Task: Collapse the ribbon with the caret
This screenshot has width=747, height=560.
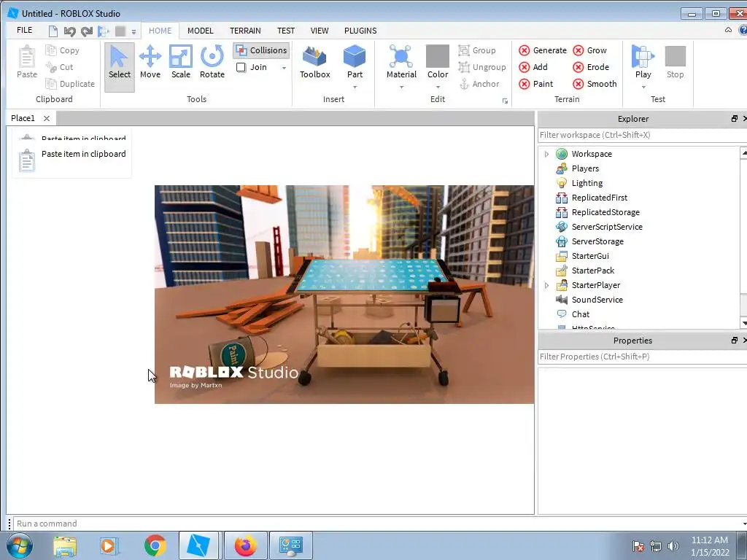Action: (729, 30)
